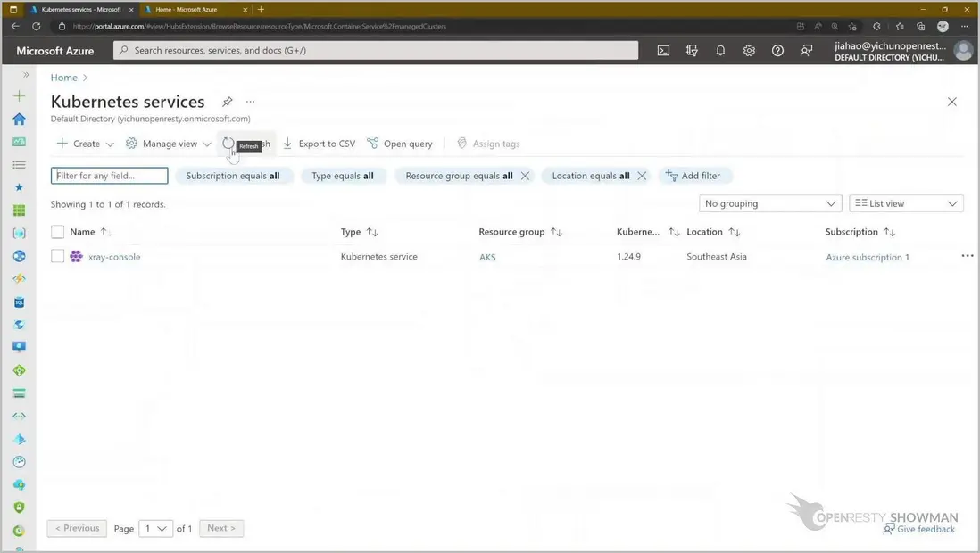The width and height of the screenshot is (980, 553).
Task: Open Advisor cloud icon in sidebar
Action: pyautogui.click(x=20, y=484)
